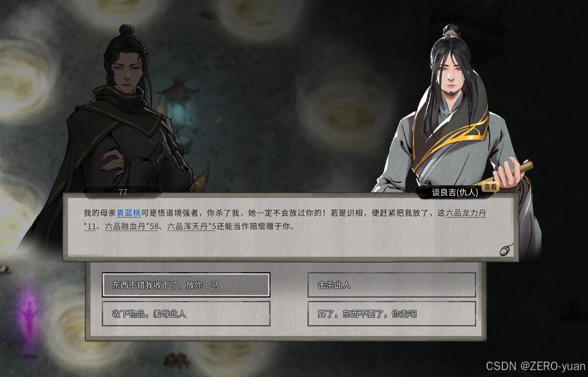Pick 算了，东西不要了，你走吧 option

[391, 314]
